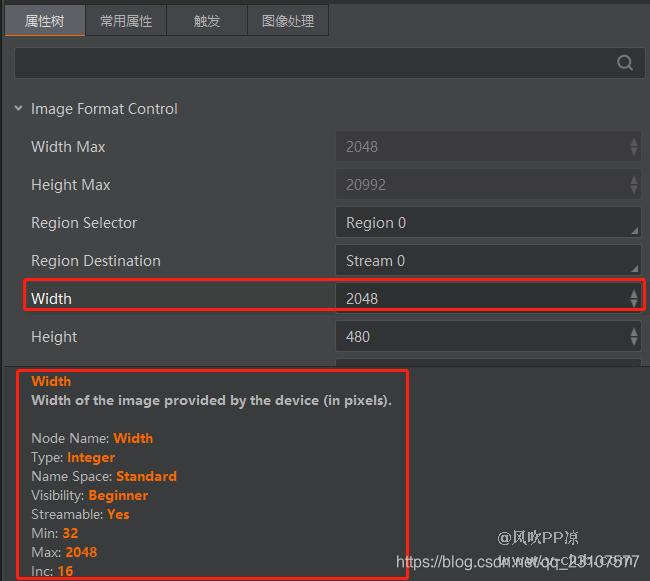Open the 图像处理 tab
This screenshot has width=650, height=581.
[x=287, y=20]
